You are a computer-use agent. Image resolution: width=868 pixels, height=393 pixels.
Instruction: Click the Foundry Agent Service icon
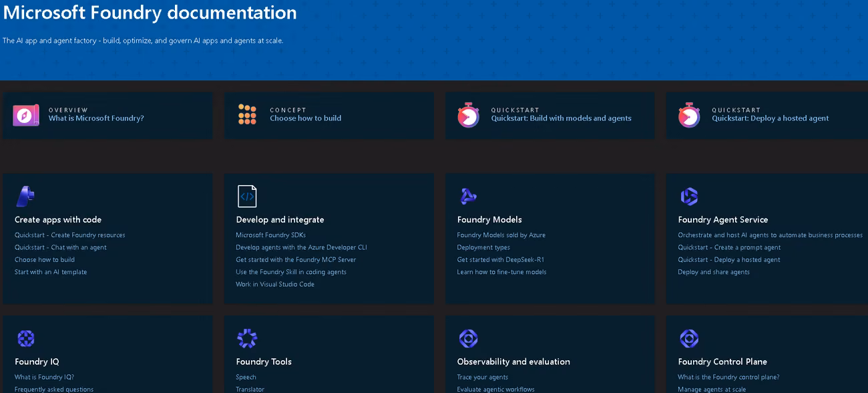tap(688, 196)
